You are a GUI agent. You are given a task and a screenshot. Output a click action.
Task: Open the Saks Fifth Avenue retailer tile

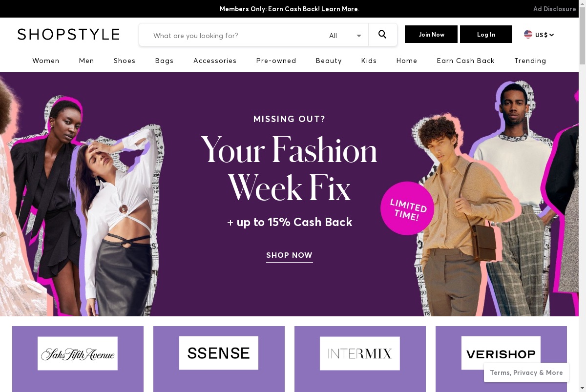78,359
